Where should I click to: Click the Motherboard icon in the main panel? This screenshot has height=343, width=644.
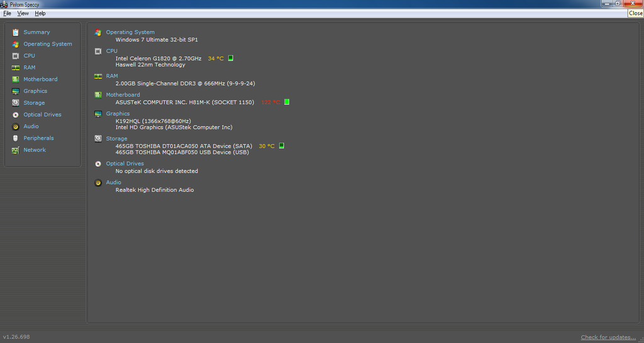(98, 95)
